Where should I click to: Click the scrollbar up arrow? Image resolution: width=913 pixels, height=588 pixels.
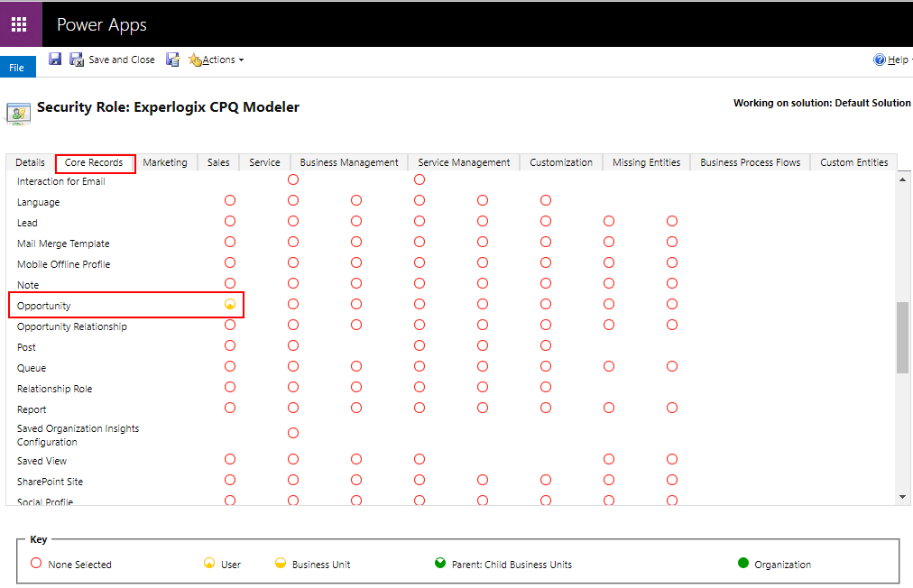click(902, 179)
